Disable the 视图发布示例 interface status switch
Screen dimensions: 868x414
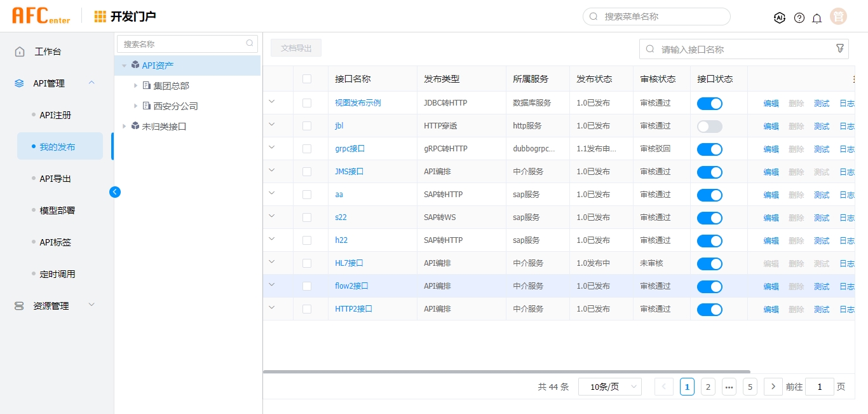[x=709, y=104]
